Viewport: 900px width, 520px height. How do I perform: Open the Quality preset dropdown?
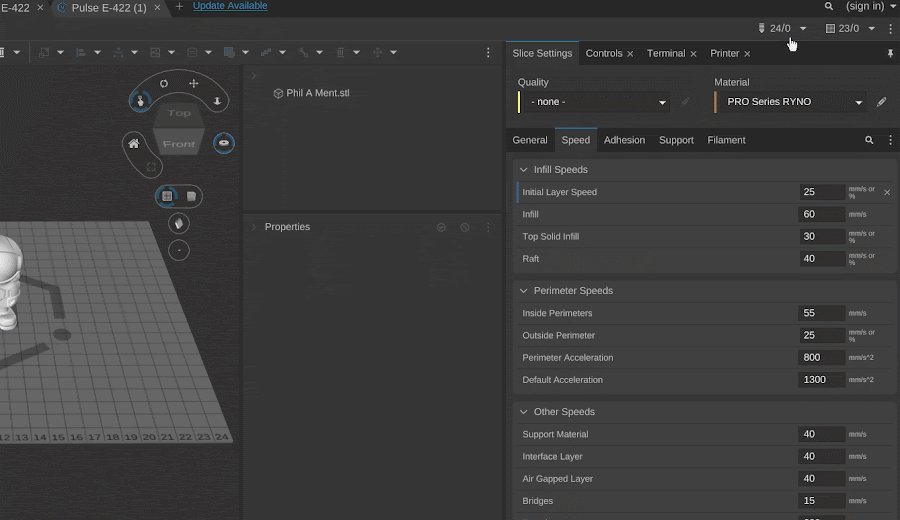pos(594,102)
